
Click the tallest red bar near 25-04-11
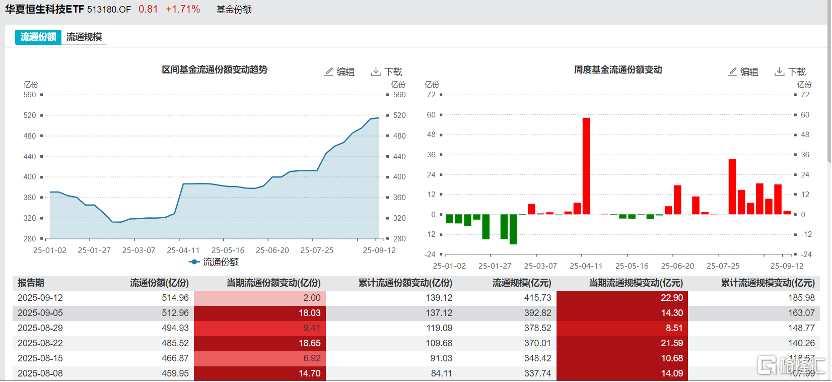[x=586, y=166]
